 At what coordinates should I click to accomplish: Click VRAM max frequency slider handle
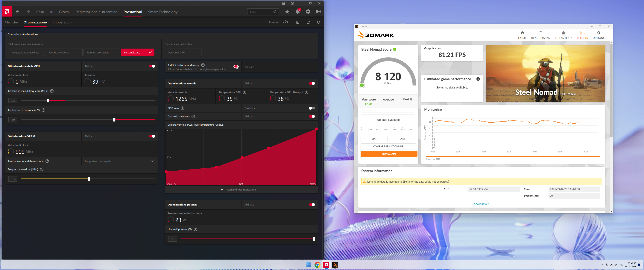click(89, 179)
